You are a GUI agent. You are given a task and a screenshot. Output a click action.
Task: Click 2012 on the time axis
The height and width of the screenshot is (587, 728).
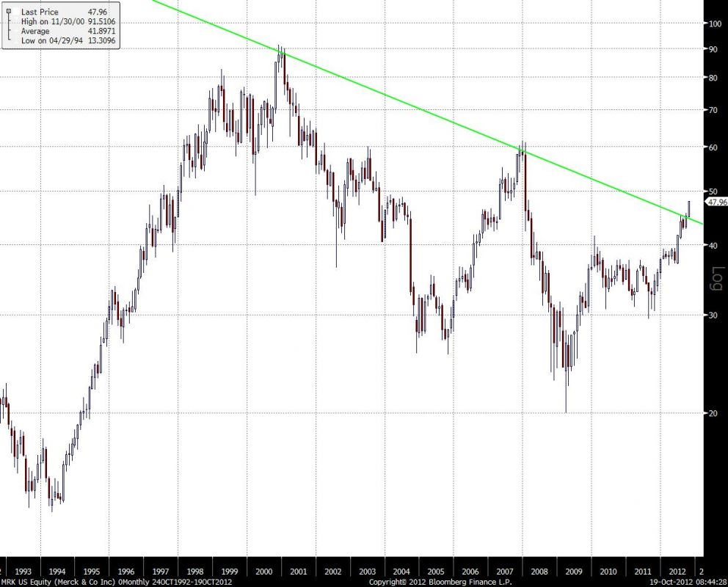[677, 571]
